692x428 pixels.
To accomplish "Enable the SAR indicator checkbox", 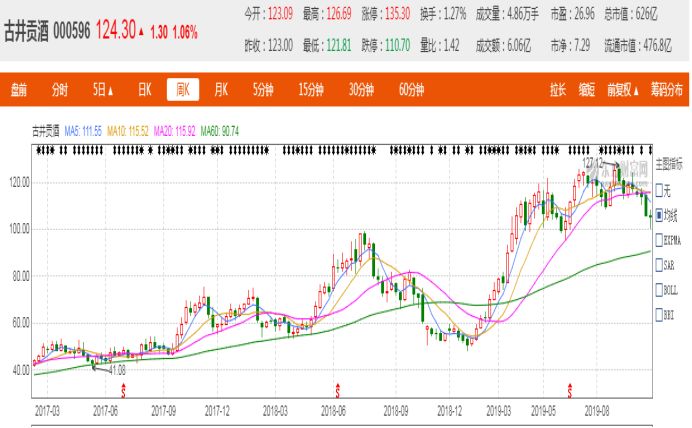I will pos(659,265).
